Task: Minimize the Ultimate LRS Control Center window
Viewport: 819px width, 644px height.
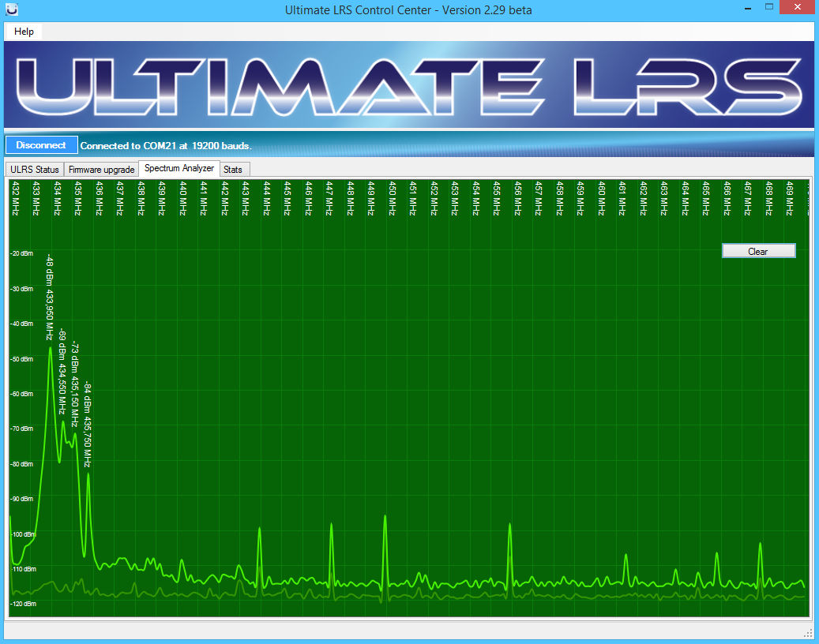Action: (748, 9)
